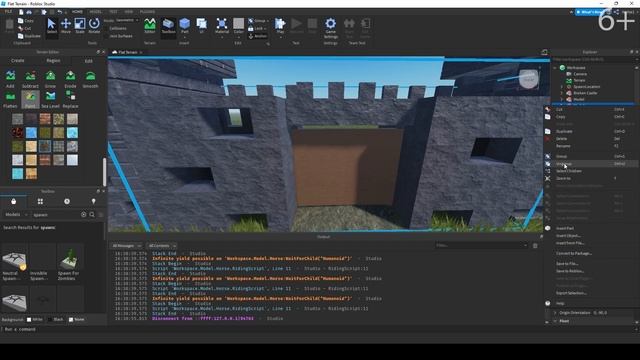Choose the Move tool
640x360 pixels.
[x=66, y=26]
